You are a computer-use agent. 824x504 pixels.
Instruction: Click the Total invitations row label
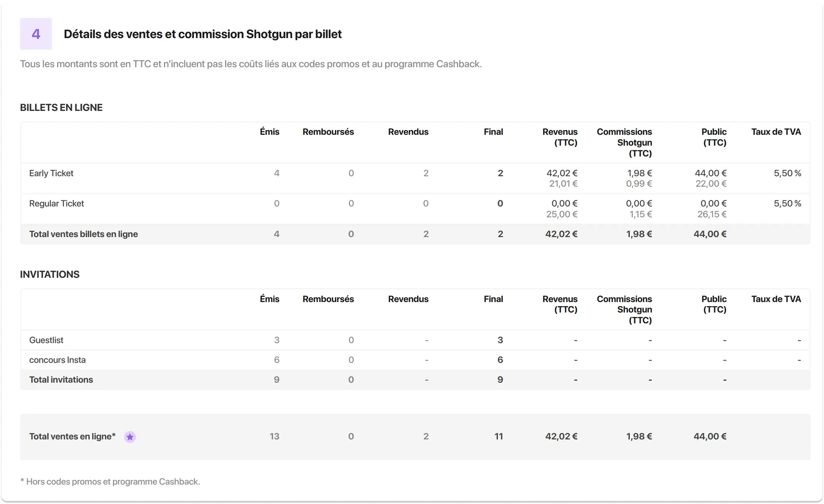pos(61,379)
